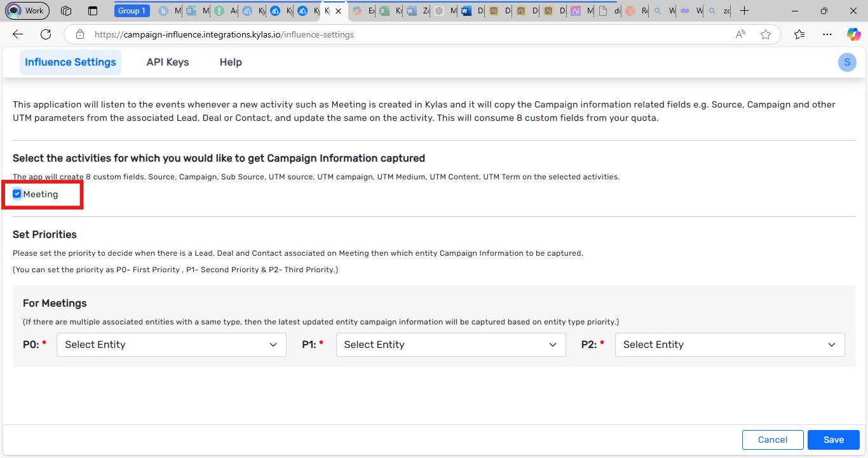868x458 pixels.
Task: Open the browser Workspaces icon
Action: pos(66,11)
